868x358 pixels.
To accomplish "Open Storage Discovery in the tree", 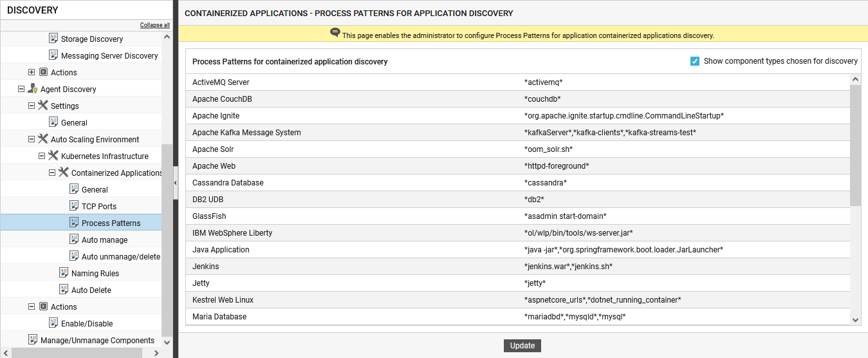I will pos(92,39).
